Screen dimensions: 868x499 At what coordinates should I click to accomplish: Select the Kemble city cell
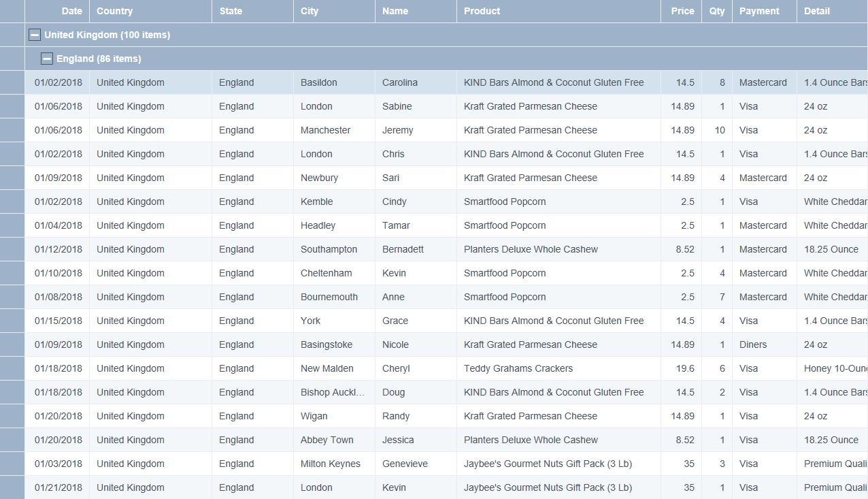334,202
